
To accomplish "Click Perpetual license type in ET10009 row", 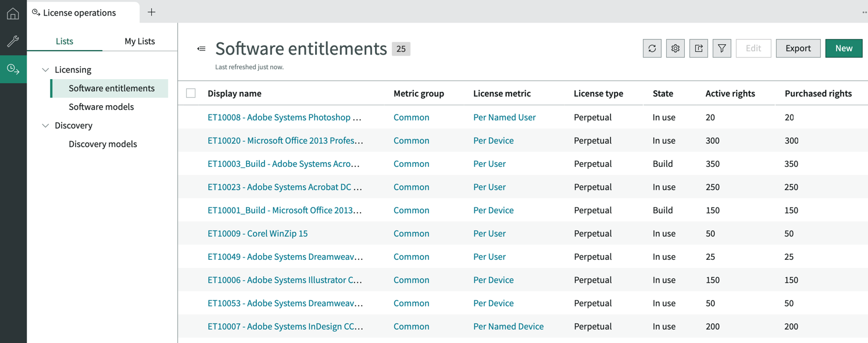I will pyautogui.click(x=592, y=234).
